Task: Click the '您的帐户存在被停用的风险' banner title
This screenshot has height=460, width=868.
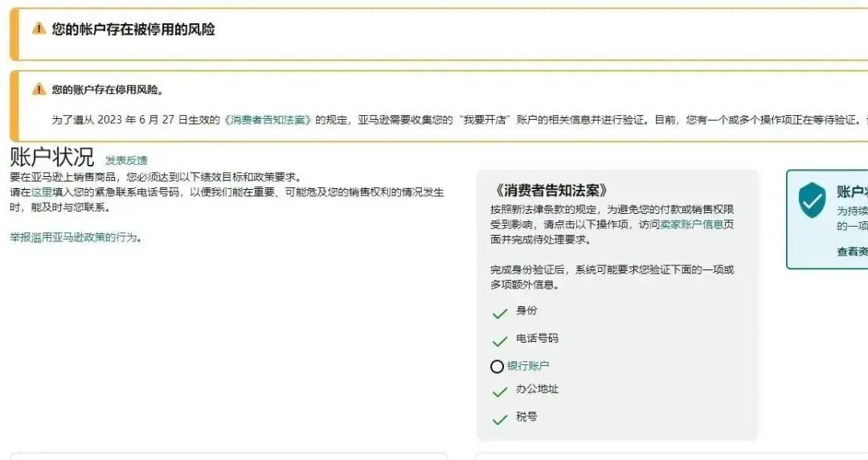Action: 133,29
